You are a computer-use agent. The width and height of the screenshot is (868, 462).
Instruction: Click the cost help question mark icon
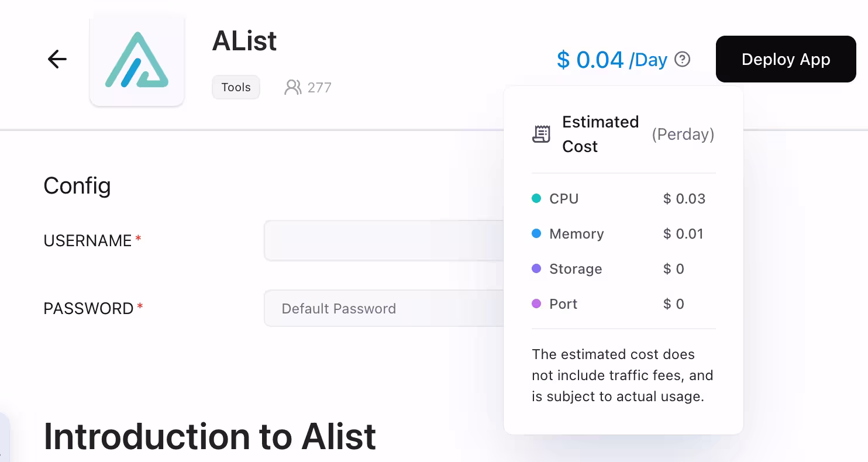(683, 60)
